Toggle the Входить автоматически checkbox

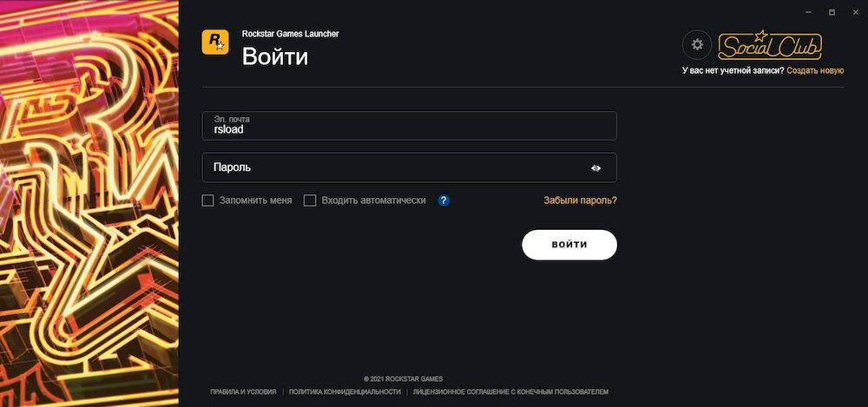click(x=310, y=200)
